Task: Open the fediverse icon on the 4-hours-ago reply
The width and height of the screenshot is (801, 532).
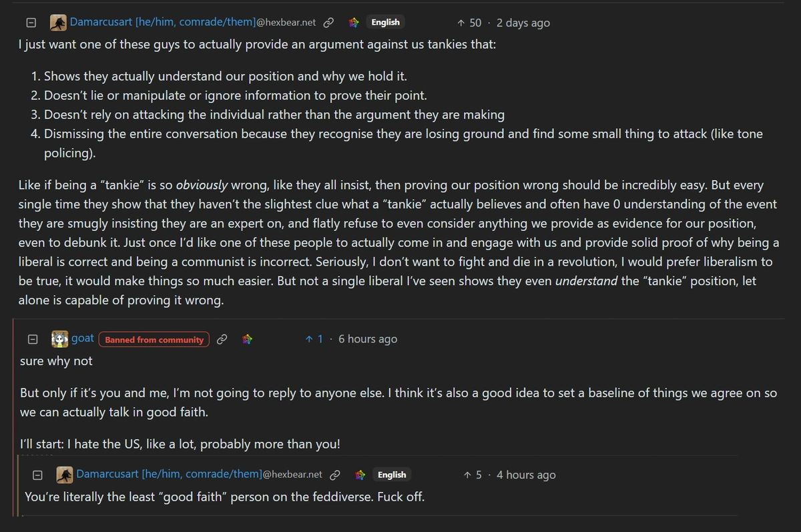Action: 360,475
